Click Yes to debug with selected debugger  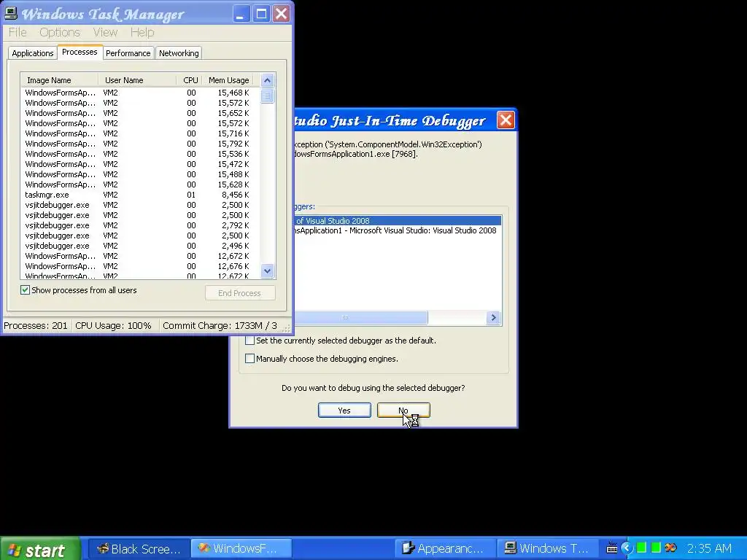click(x=344, y=411)
